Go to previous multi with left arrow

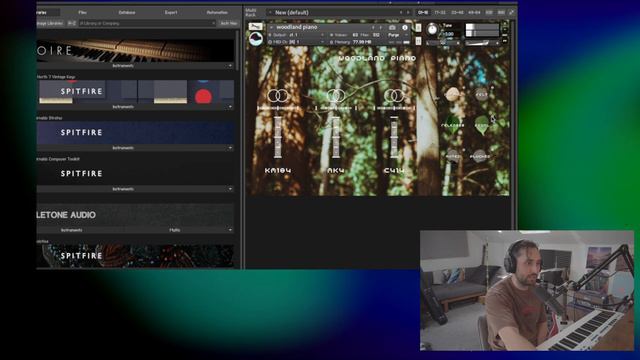click(401, 13)
